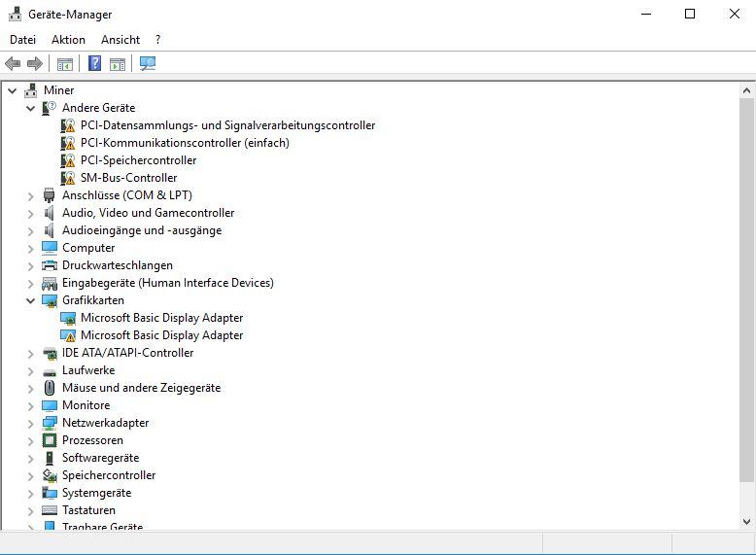Expand the Computer category
This screenshot has width=756, height=555.
[x=31, y=248]
